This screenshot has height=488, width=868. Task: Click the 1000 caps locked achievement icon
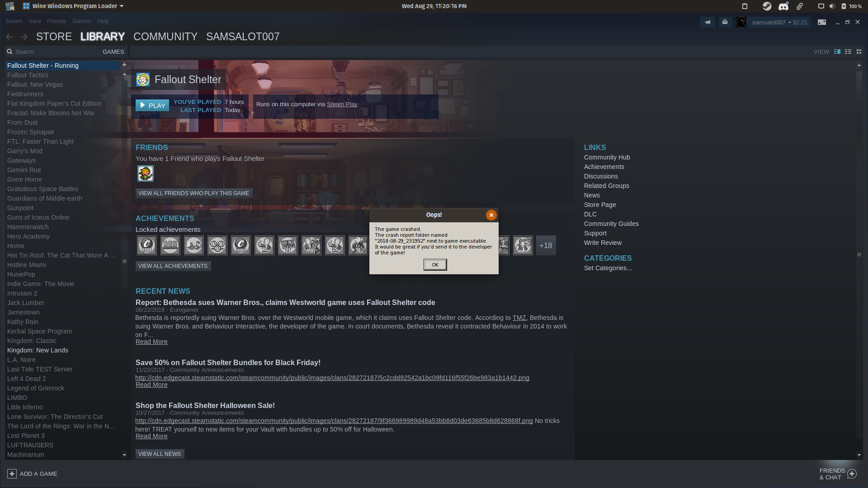(147, 245)
